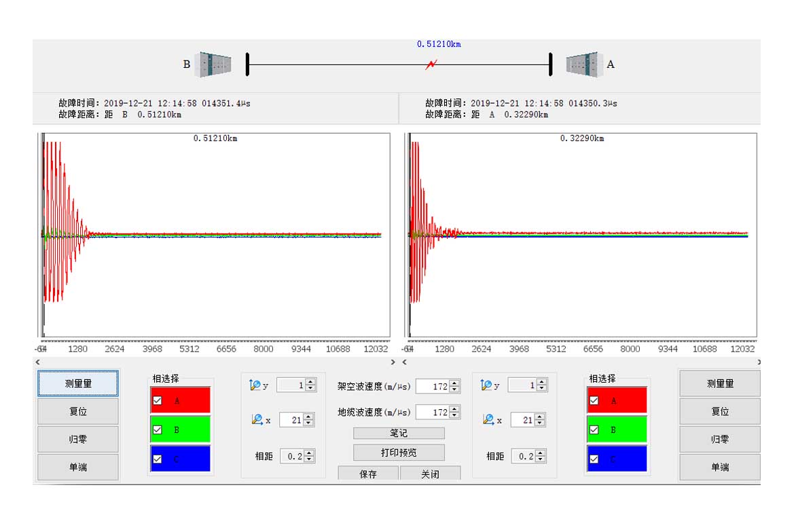Click the blue 0.51210km fault distance label
This screenshot has height=532, width=796.
(x=437, y=43)
